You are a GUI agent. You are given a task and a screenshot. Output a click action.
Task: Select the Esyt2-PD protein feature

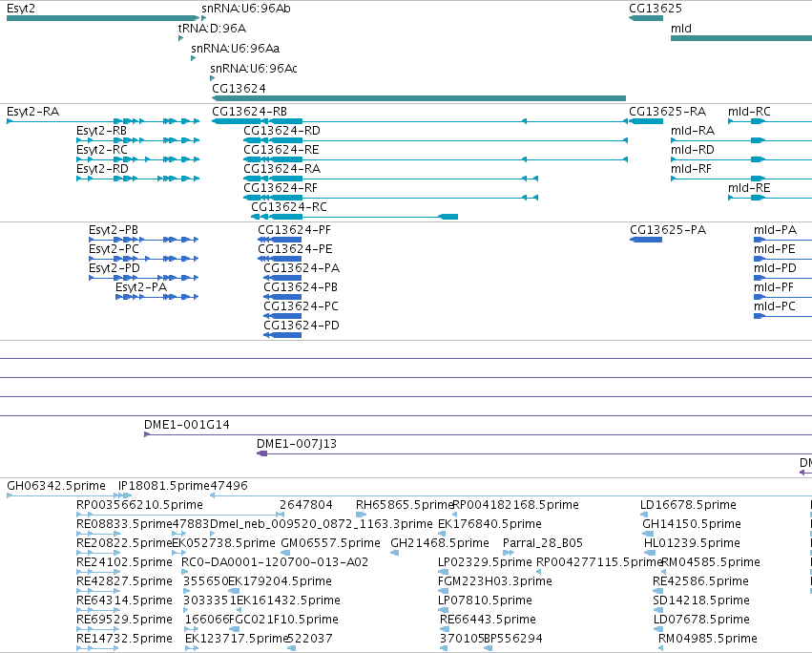tap(143, 278)
